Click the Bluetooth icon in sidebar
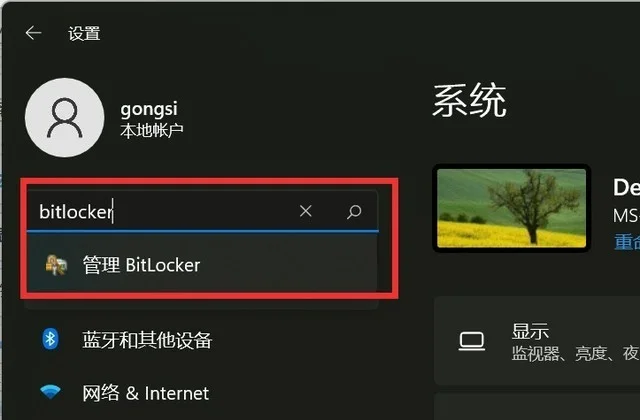 coord(50,339)
